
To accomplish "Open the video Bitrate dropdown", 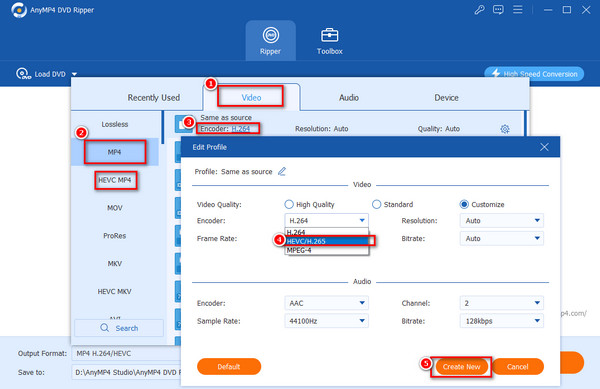I will click(x=501, y=239).
